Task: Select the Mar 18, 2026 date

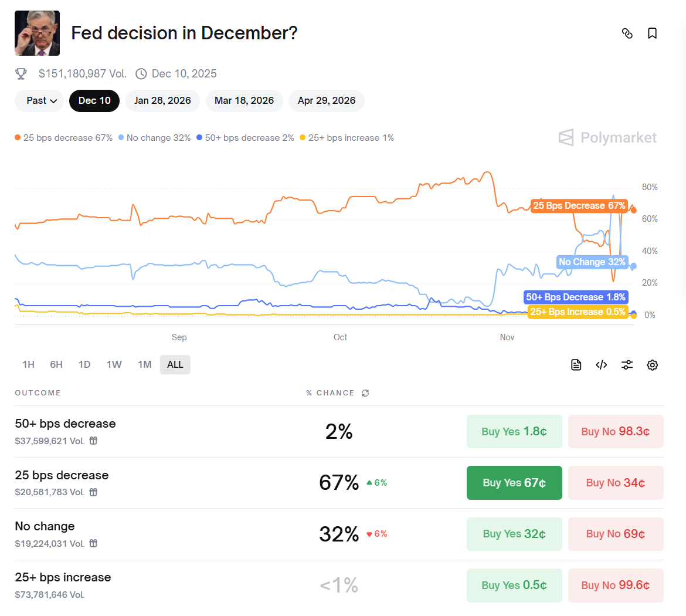Action: click(244, 101)
